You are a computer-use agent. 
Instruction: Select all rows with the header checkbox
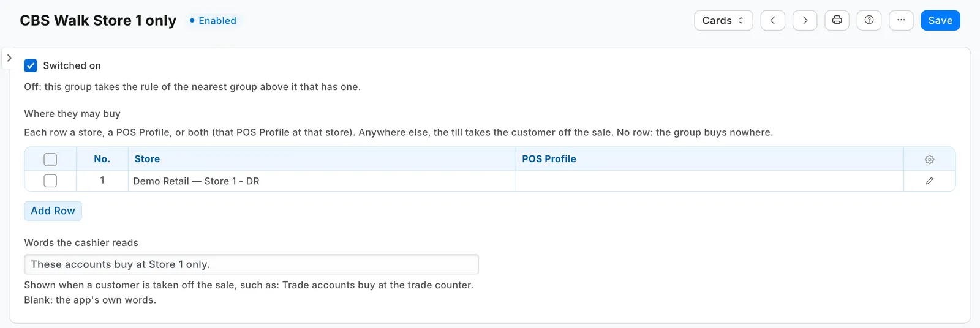click(50, 159)
